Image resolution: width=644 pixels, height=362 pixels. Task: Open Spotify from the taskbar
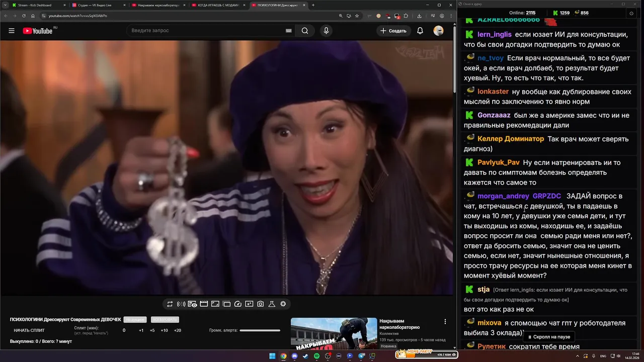tap(316, 356)
